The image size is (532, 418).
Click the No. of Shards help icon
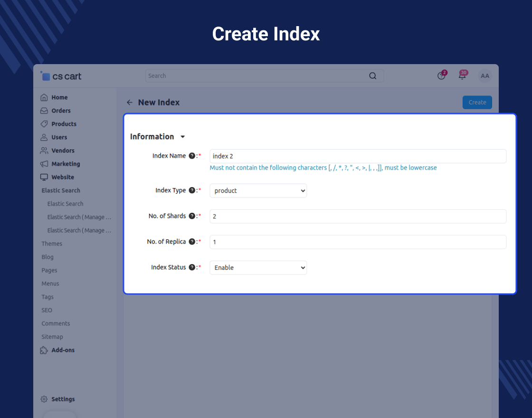192,216
